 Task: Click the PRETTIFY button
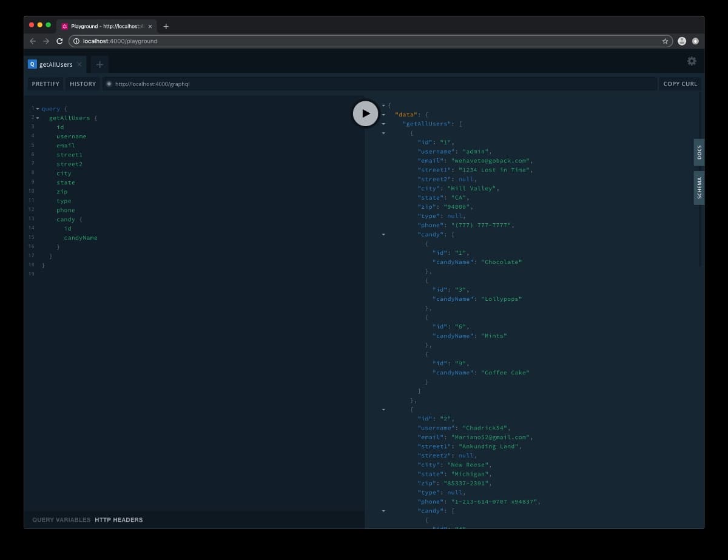45,84
